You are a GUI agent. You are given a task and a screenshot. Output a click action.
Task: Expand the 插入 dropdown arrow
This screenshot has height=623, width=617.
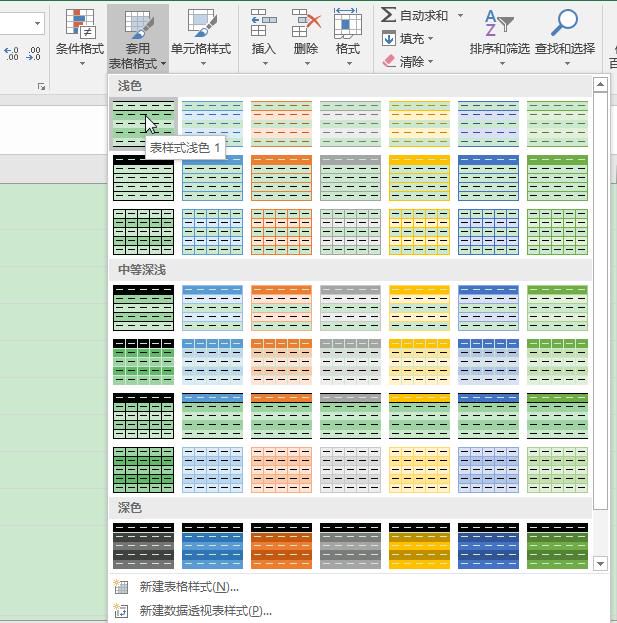[265, 64]
